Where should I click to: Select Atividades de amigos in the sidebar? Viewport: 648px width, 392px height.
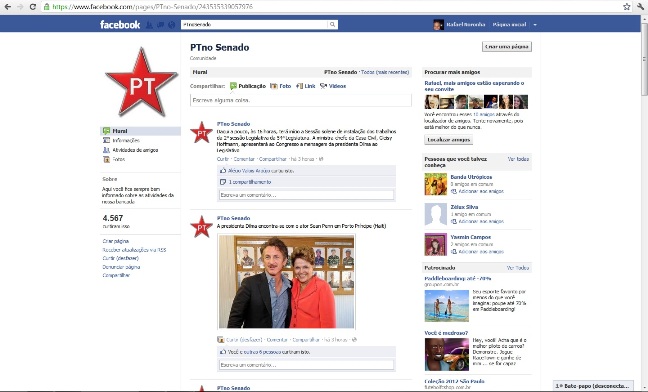point(131,150)
